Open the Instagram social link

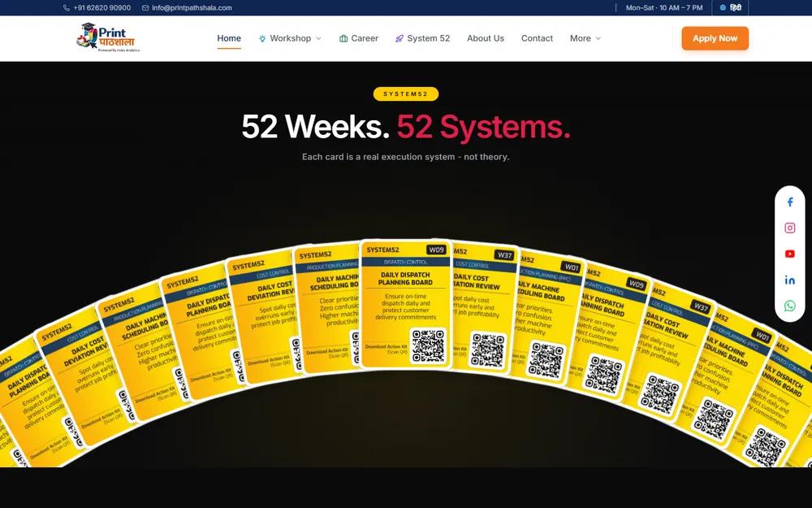coord(790,228)
